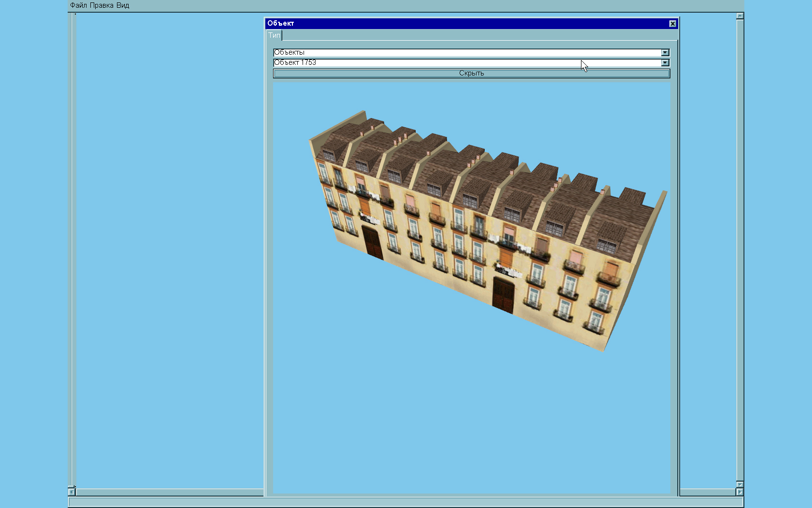Click the main window's vertical scroll down arrow
812x508 pixels.
point(739,484)
